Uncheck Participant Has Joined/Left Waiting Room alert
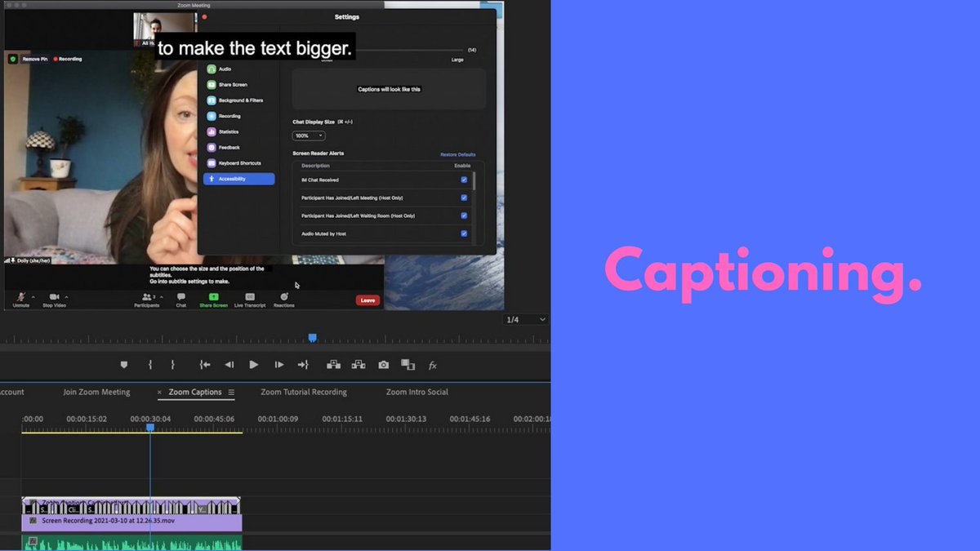This screenshot has width=980, height=551. tap(464, 216)
